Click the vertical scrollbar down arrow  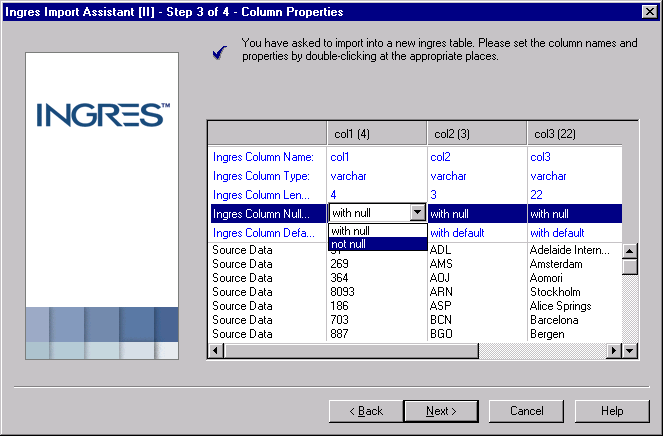click(630, 351)
